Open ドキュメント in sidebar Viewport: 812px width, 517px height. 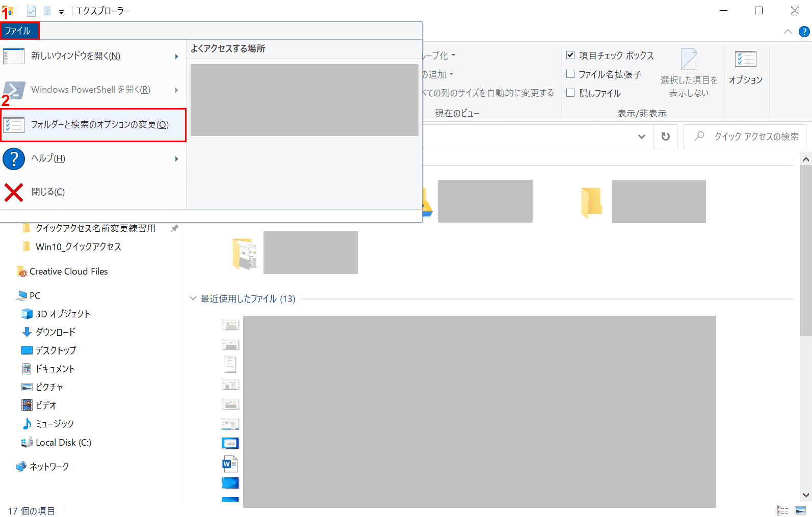click(x=55, y=369)
